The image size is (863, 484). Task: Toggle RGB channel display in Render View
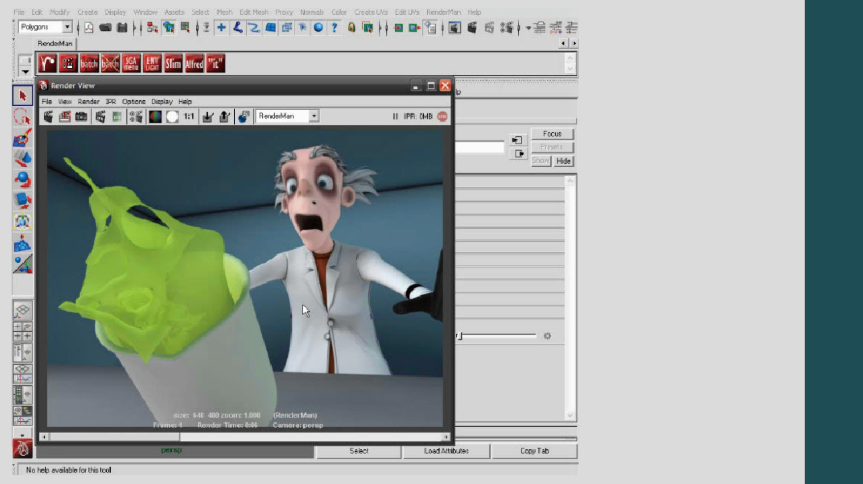pos(155,116)
